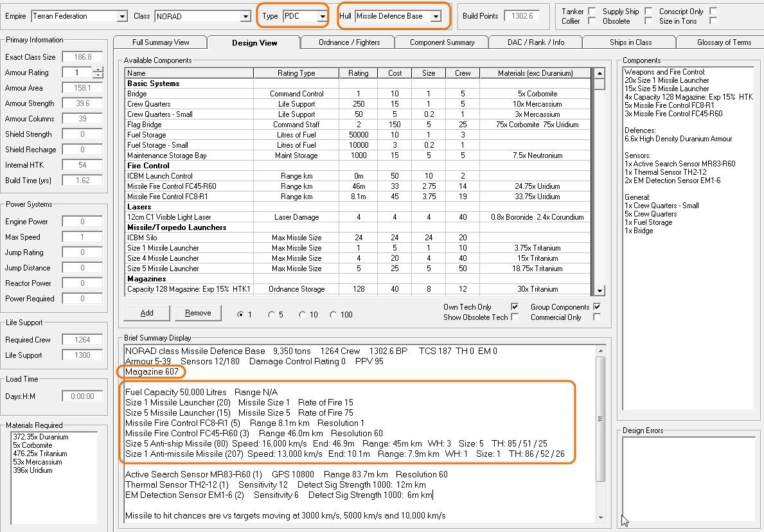Click Brief Summary scrollbar down arrow
This screenshot has width=764, height=532.
pos(600,517)
